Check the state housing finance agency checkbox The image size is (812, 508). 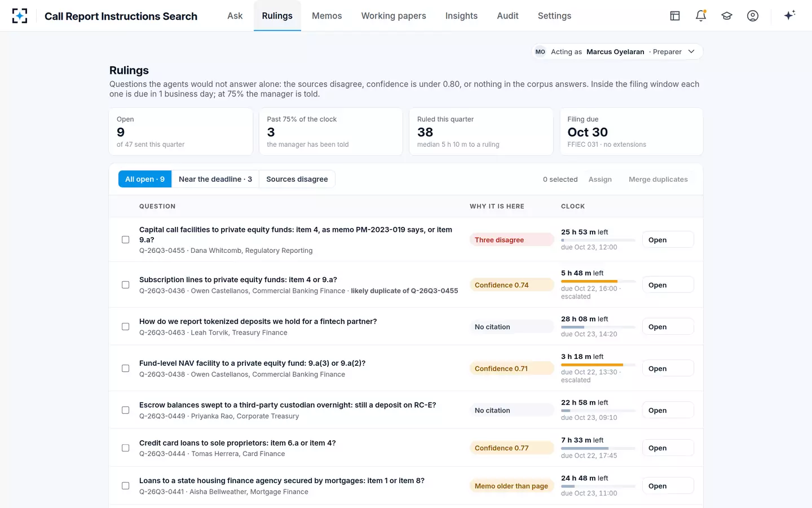coord(126,486)
